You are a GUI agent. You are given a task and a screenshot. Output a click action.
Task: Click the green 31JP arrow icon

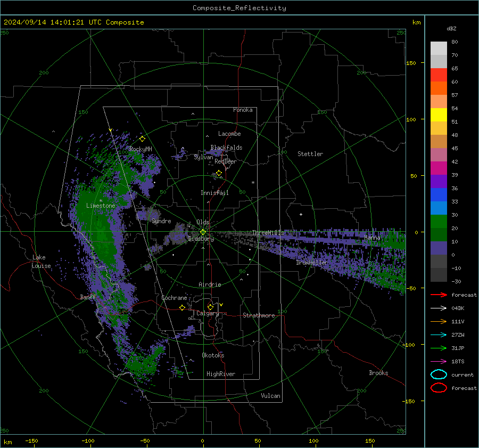coord(439,348)
